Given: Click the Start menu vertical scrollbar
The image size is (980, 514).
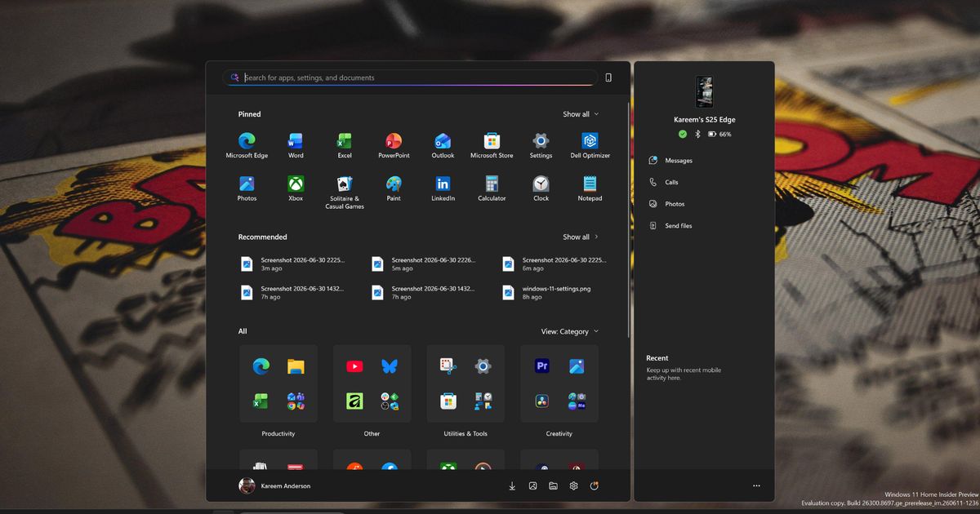Looking at the screenshot, I should (628, 219).
